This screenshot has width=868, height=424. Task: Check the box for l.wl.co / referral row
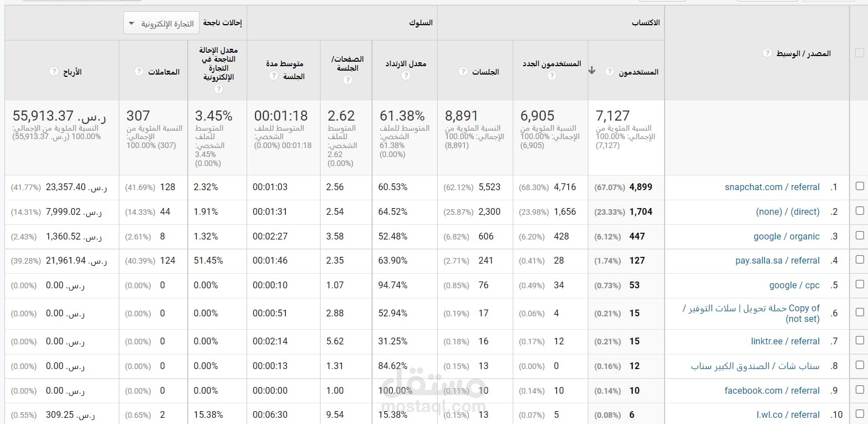(x=860, y=414)
